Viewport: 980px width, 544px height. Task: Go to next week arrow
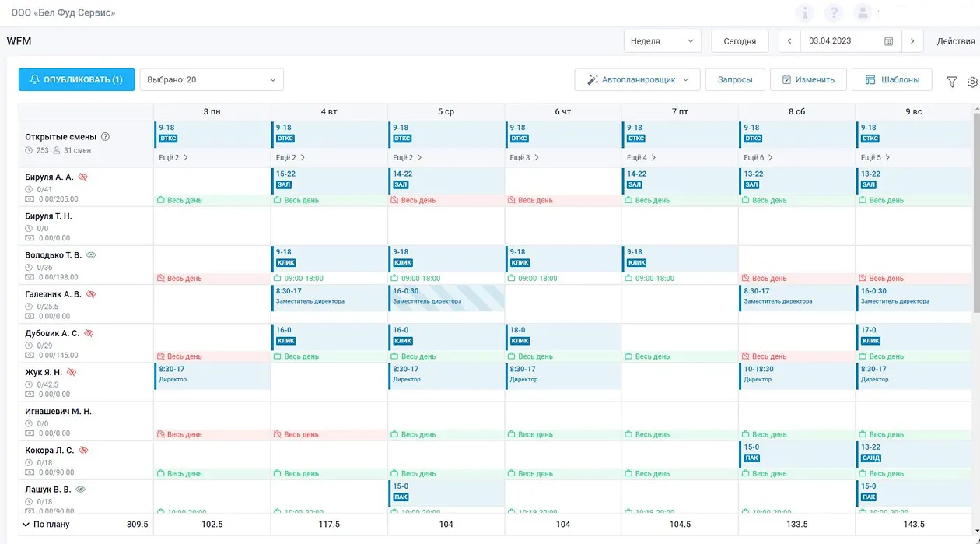click(912, 41)
